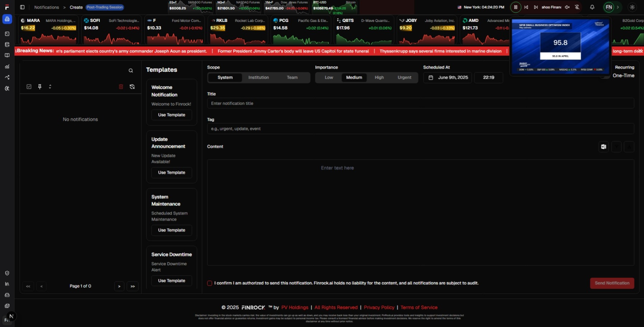Set importance to Urgent
The image size is (644, 327).
point(404,77)
